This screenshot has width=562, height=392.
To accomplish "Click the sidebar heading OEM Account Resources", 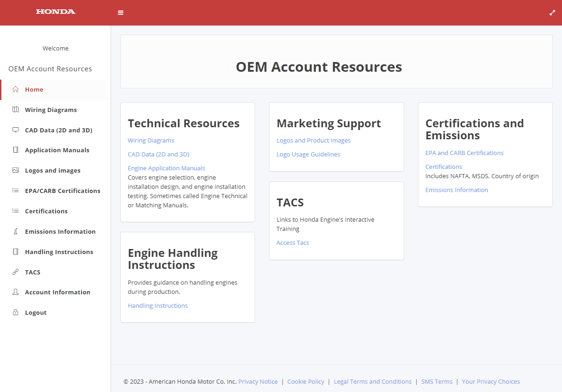I will tap(50, 69).
